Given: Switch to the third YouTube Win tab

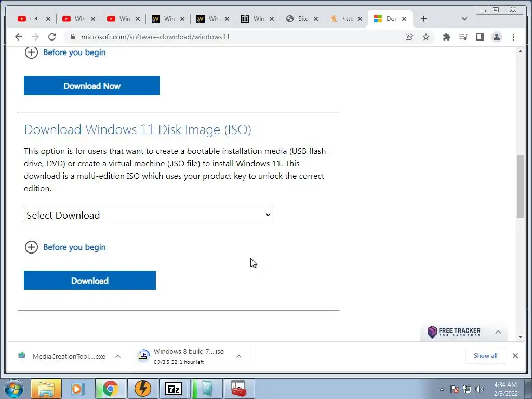Looking at the screenshot, I should 119,19.
